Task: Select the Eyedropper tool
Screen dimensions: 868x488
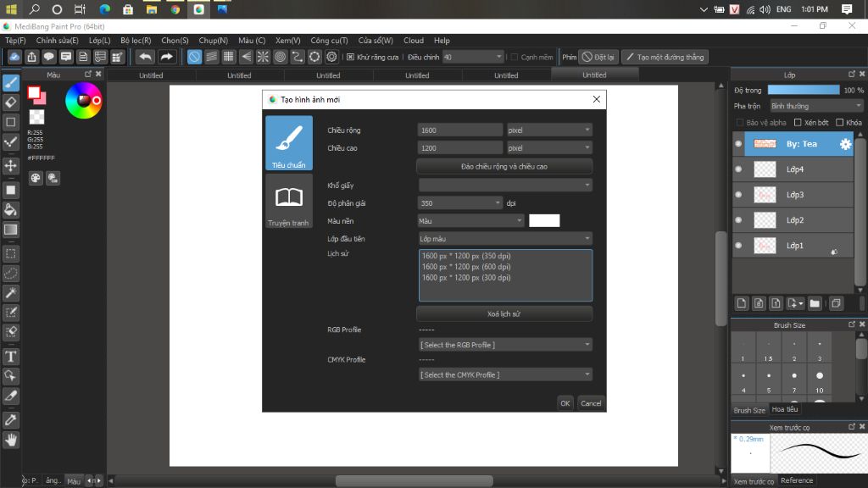Action: pos(10,420)
